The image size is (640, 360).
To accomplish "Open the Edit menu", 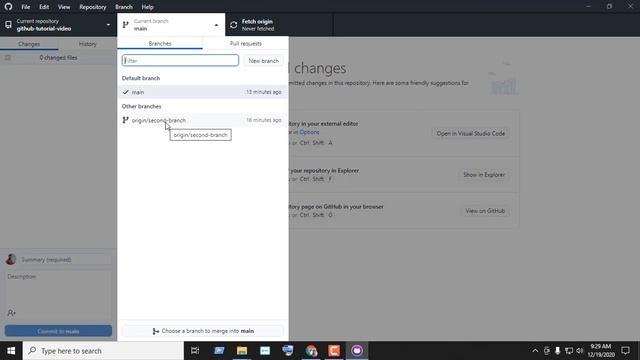I will click(x=44, y=7).
